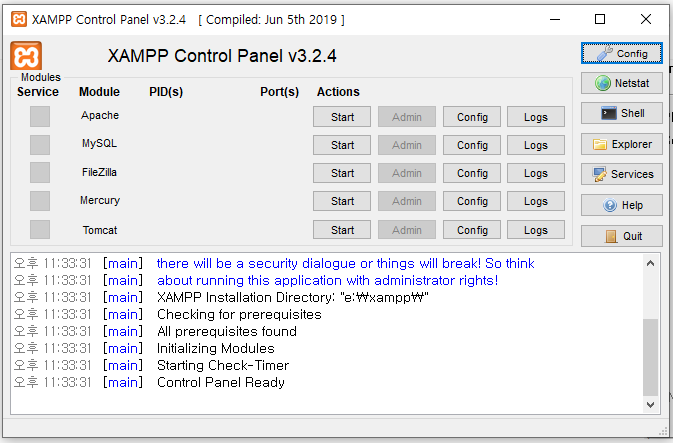The width and height of the screenshot is (673, 443).
Task: Select the 'administrator rights' warning log line
Action: tap(256, 280)
